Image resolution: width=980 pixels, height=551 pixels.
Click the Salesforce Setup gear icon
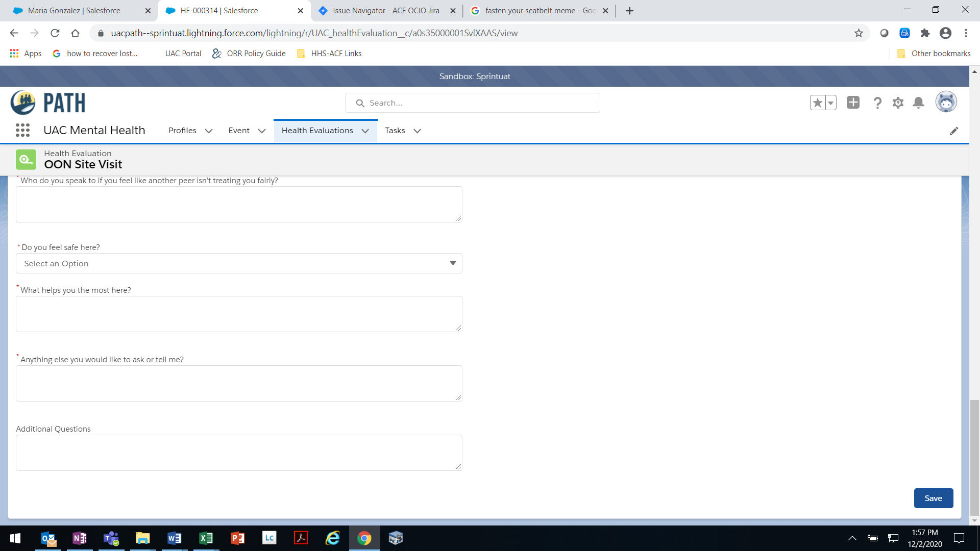point(898,103)
